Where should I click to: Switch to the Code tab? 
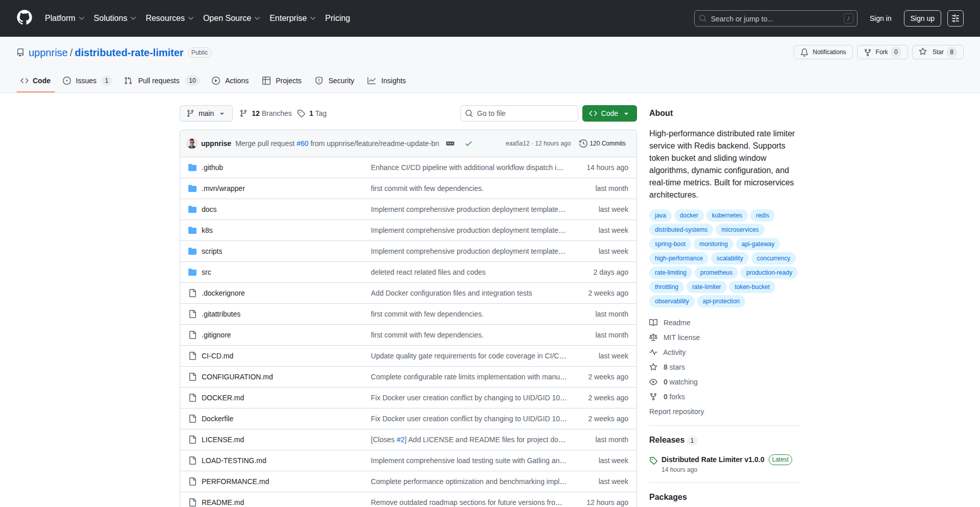pyautogui.click(x=36, y=81)
